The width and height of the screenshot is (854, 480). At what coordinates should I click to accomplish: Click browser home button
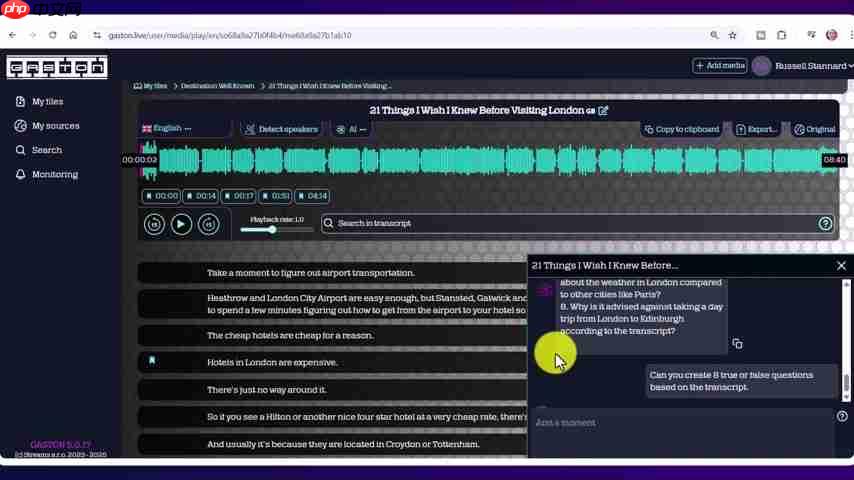(73, 35)
